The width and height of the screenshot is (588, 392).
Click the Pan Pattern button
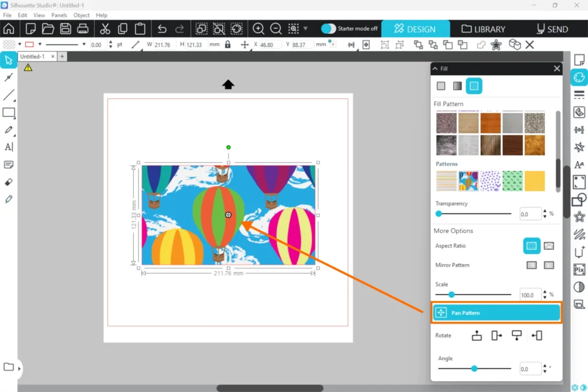click(x=496, y=313)
